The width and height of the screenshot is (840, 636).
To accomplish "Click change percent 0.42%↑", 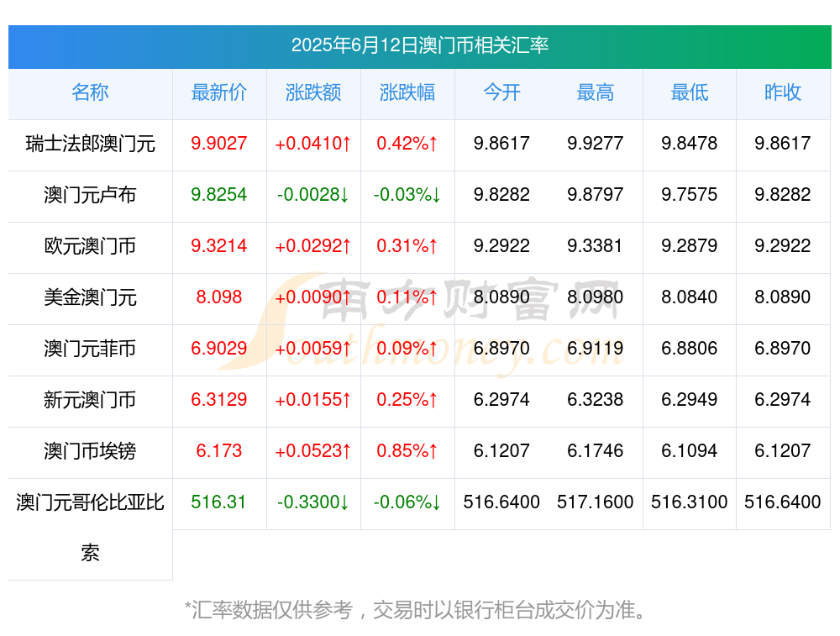I will (407, 144).
